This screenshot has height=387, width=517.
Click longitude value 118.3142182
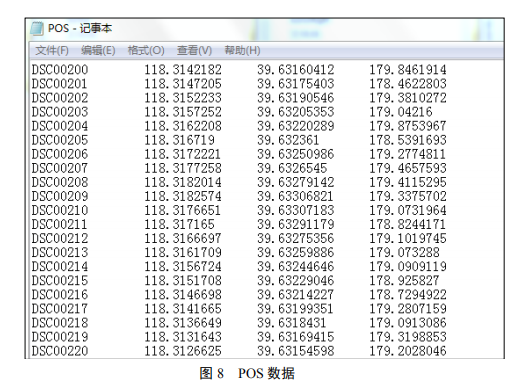pos(183,70)
